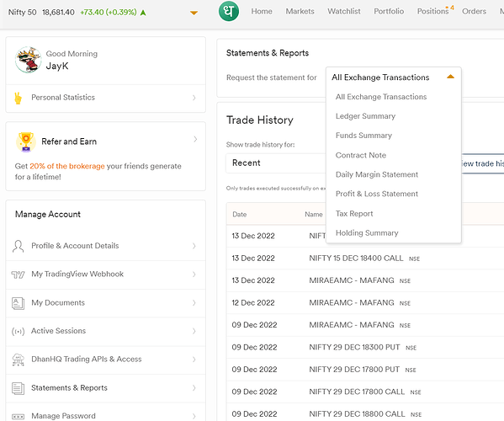Choose Daily Margin Statement option

(377, 174)
